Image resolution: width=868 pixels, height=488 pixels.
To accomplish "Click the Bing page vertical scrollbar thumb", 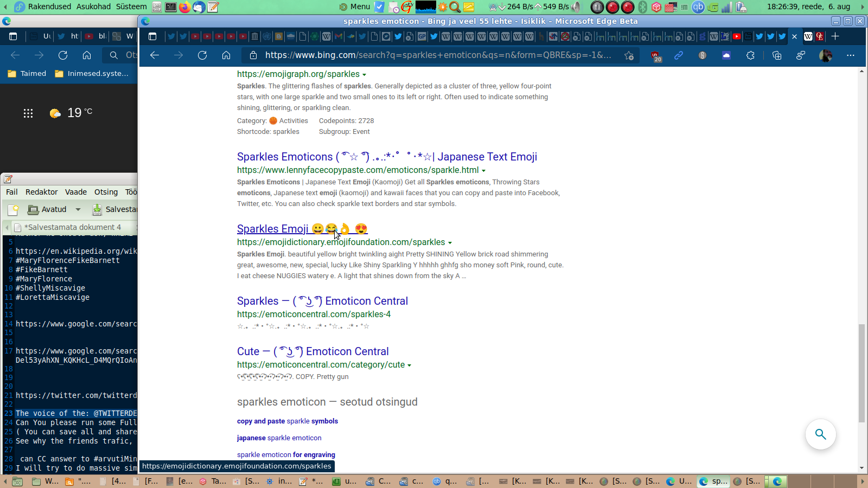I will (861, 373).
